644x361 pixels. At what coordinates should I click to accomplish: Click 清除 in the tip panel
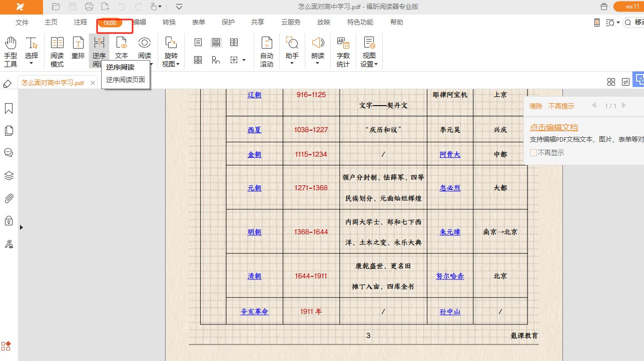tap(535, 106)
